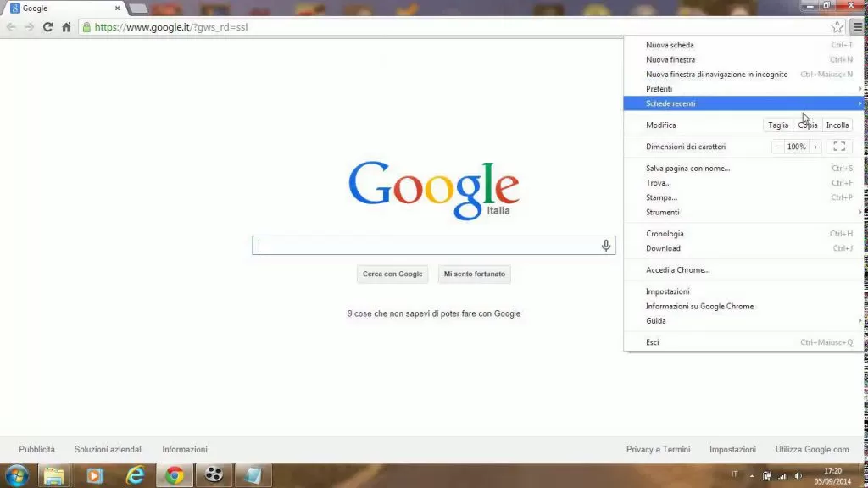Start voice search with microphone icon
The width and height of the screenshot is (868, 488).
pyautogui.click(x=606, y=246)
